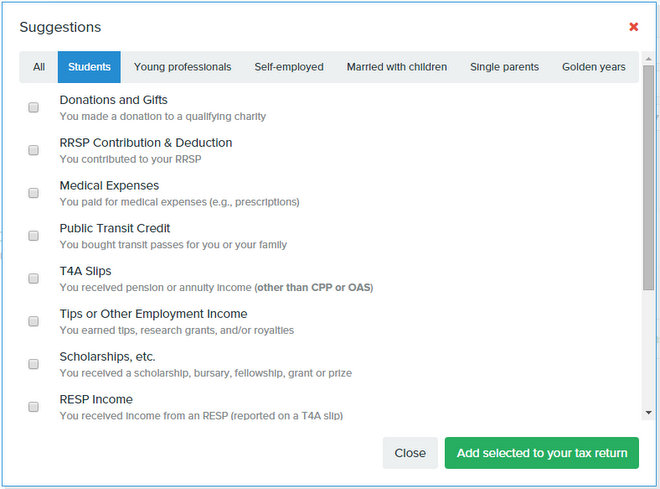Open the Golden years tab
The width and height of the screenshot is (660, 489).
coord(593,67)
